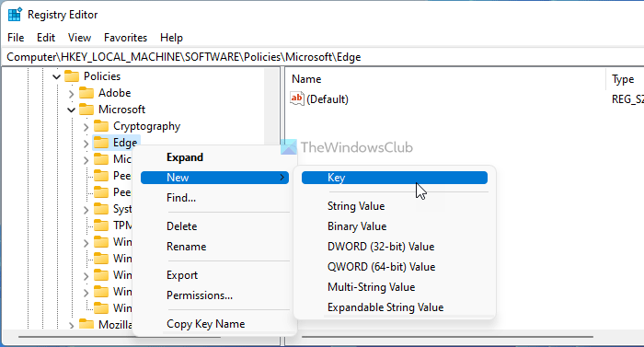Screen dimensions: 644x347
Task: Click the TPM folder icon
Action: coord(101,226)
